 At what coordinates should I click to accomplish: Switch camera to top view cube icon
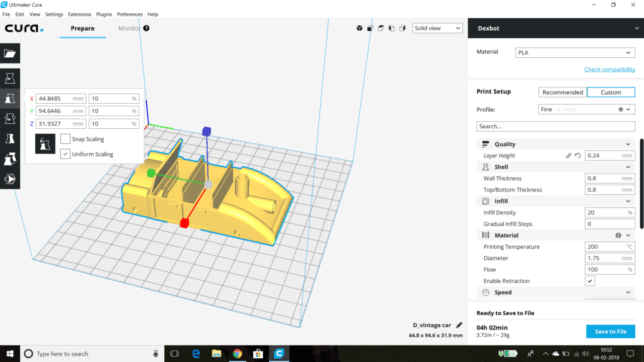(380, 28)
